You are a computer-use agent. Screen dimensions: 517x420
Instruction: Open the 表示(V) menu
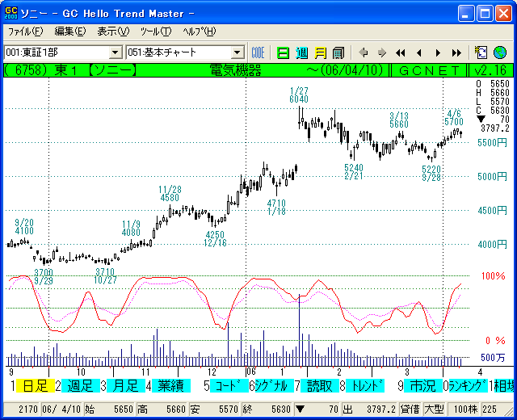point(113,31)
